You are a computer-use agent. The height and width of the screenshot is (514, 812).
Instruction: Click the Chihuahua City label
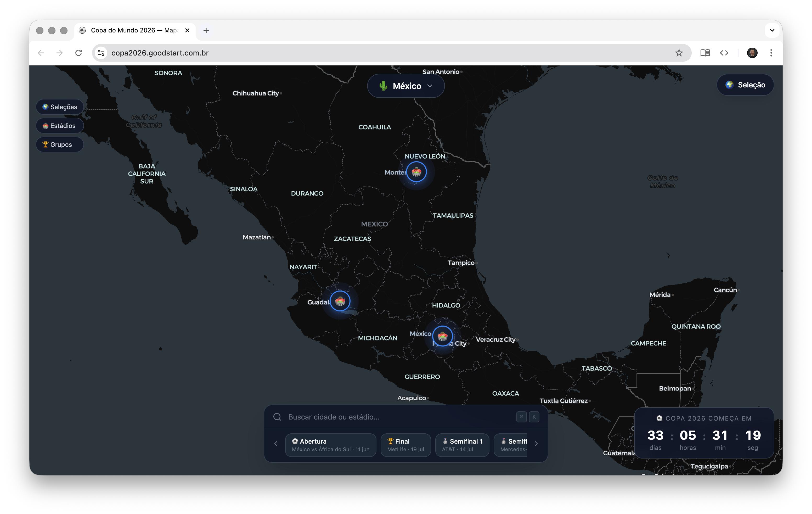(256, 93)
